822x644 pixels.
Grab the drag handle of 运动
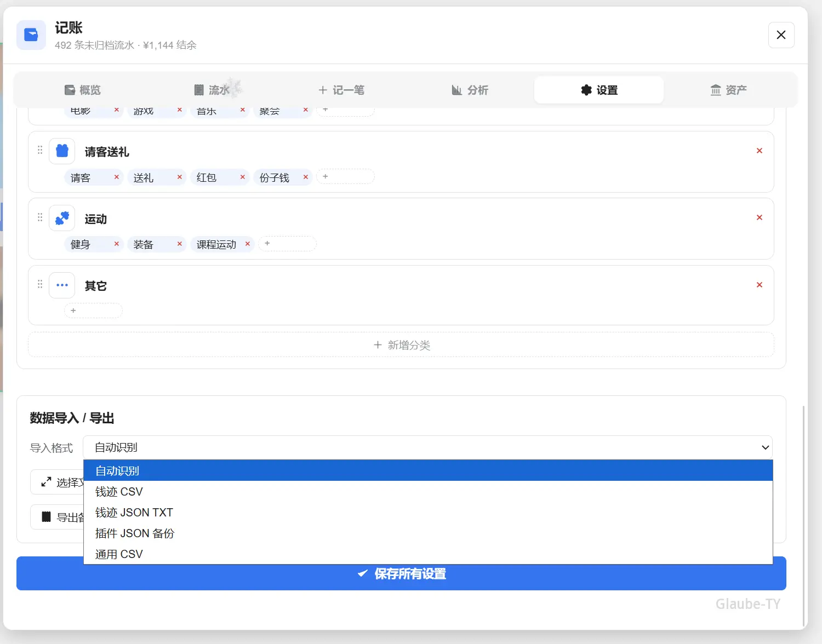point(40,217)
